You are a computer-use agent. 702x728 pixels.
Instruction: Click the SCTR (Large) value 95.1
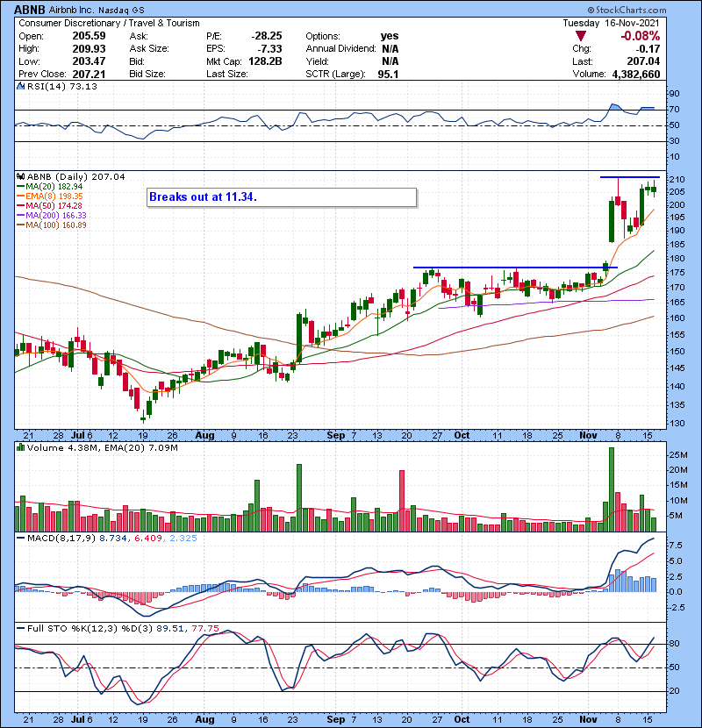coord(388,75)
